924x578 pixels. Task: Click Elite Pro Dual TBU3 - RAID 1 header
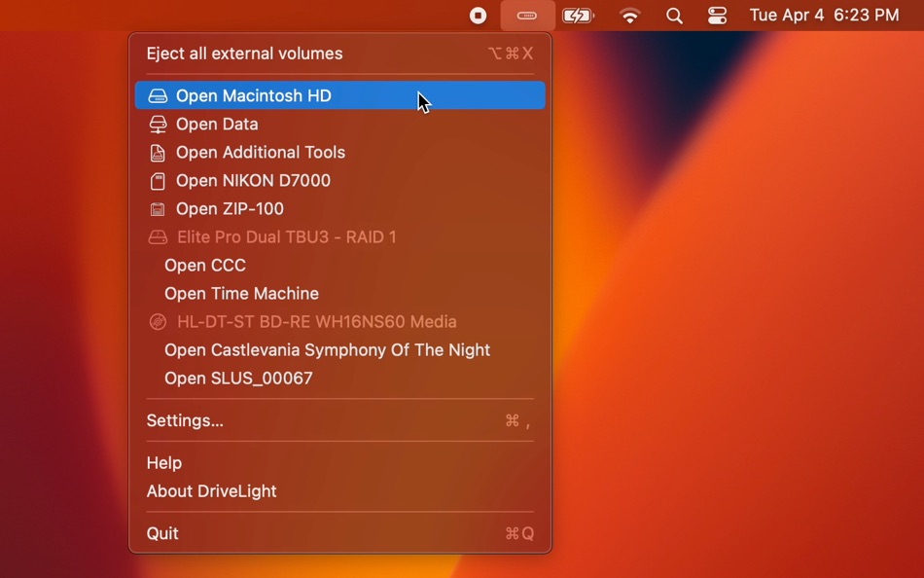point(340,237)
